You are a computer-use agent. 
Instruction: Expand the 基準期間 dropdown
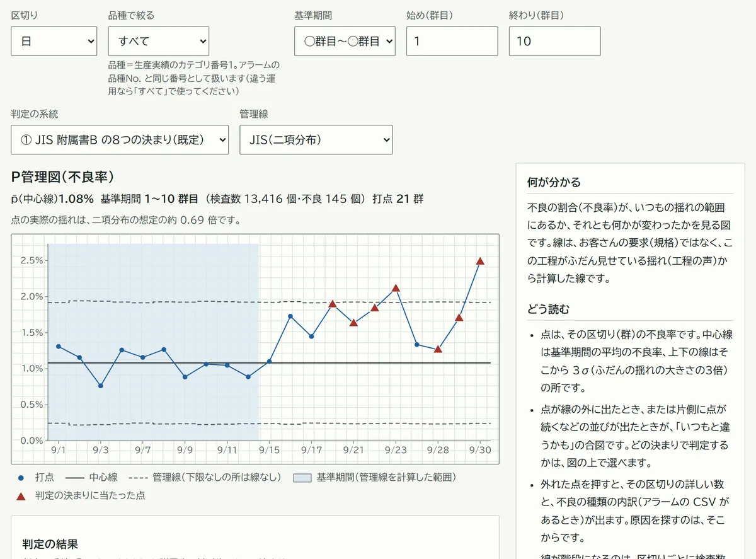pyautogui.click(x=345, y=41)
